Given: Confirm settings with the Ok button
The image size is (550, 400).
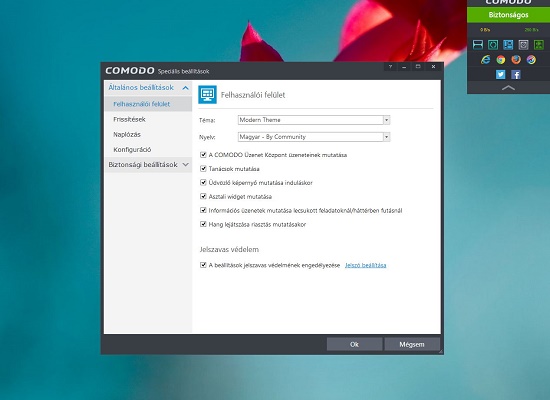Looking at the screenshot, I should tap(354, 344).
